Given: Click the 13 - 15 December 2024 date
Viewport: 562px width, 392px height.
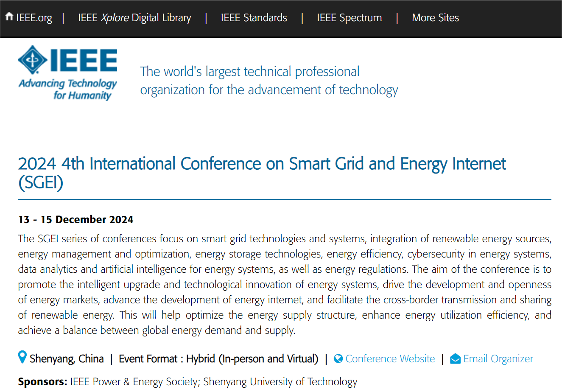Looking at the screenshot, I should point(75,219).
